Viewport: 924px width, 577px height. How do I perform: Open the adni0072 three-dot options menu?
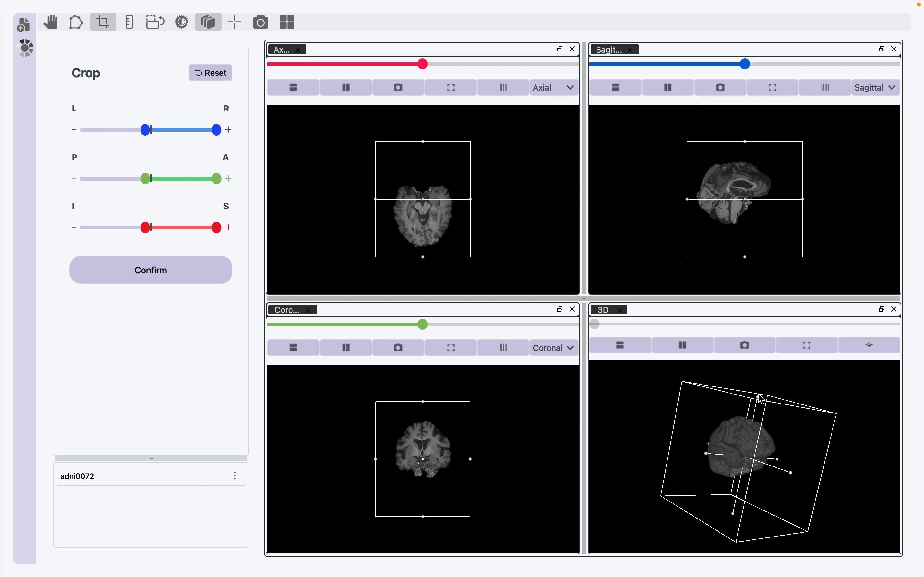click(234, 475)
